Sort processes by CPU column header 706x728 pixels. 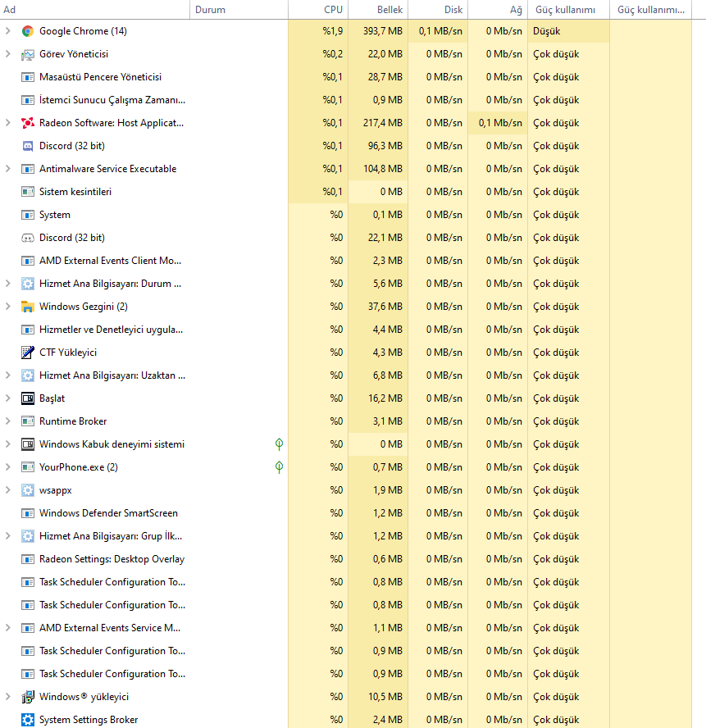(x=318, y=10)
